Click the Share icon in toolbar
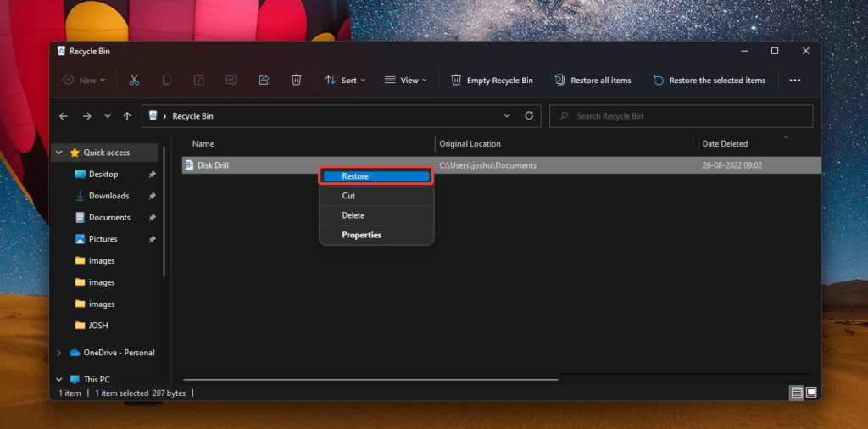This screenshot has width=868, height=429. point(264,80)
